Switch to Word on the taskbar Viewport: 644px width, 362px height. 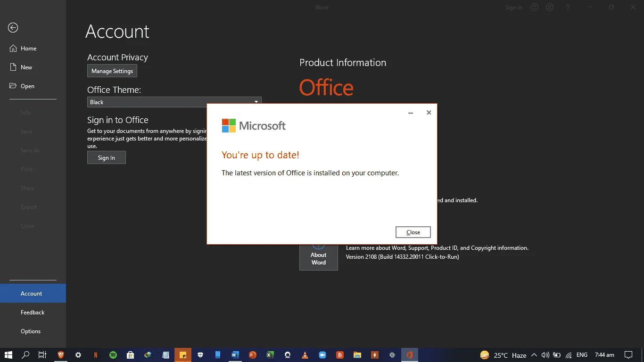point(235,355)
